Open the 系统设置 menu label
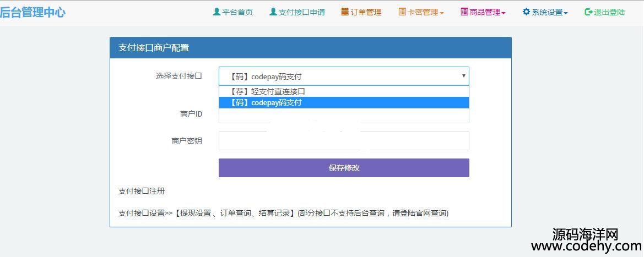644x257 pixels. (x=547, y=12)
